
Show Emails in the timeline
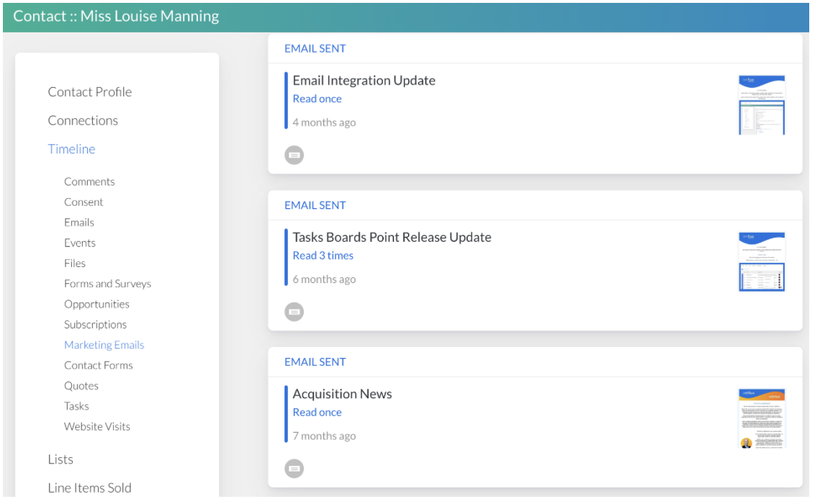79,222
